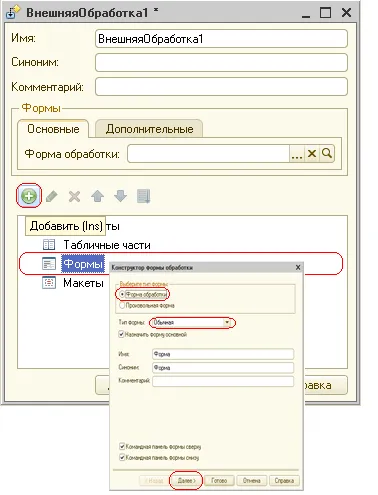
Task: Click the ellipsis button in Форма обработки field
Action: coord(297,154)
